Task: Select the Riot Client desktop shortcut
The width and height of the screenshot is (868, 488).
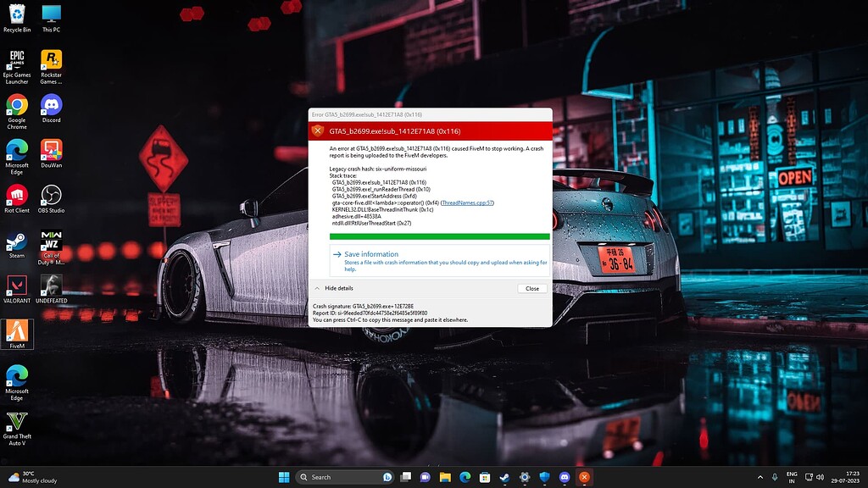Action: [17, 199]
